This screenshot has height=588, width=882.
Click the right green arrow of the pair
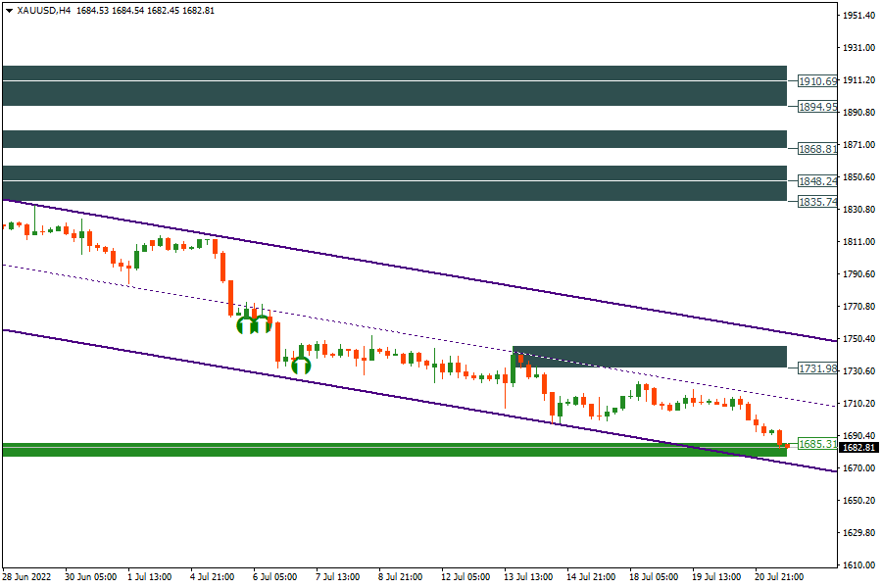(262, 323)
